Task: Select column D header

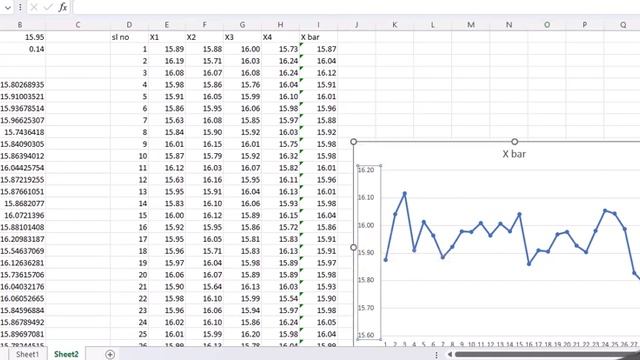Action: pos(129,25)
